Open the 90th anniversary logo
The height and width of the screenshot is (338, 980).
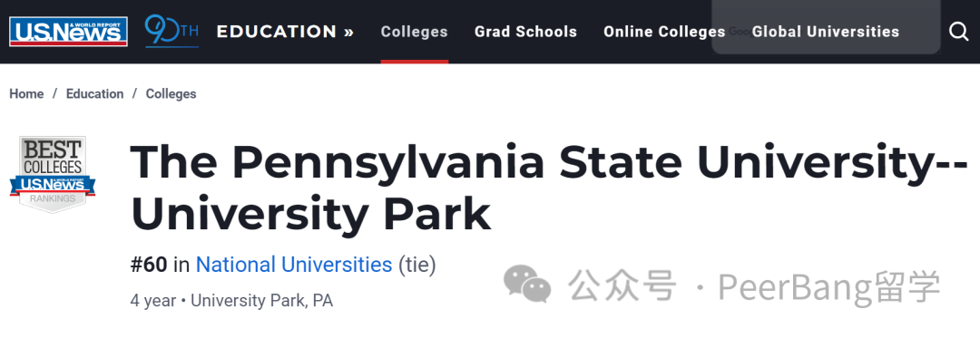click(x=171, y=31)
